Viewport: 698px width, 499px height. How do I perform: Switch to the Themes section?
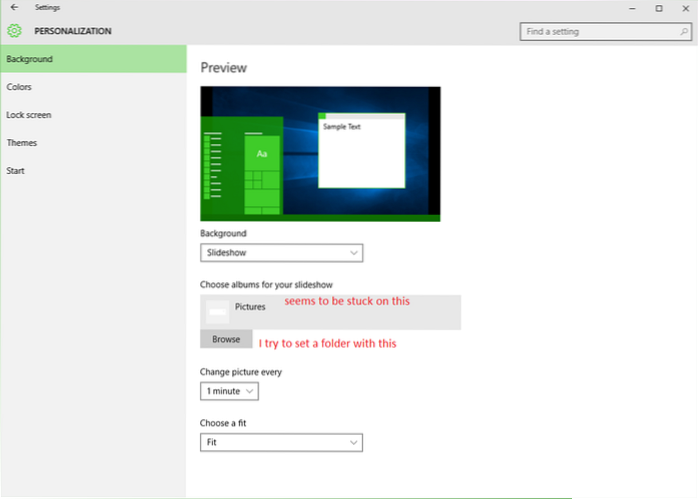point(22,143)
